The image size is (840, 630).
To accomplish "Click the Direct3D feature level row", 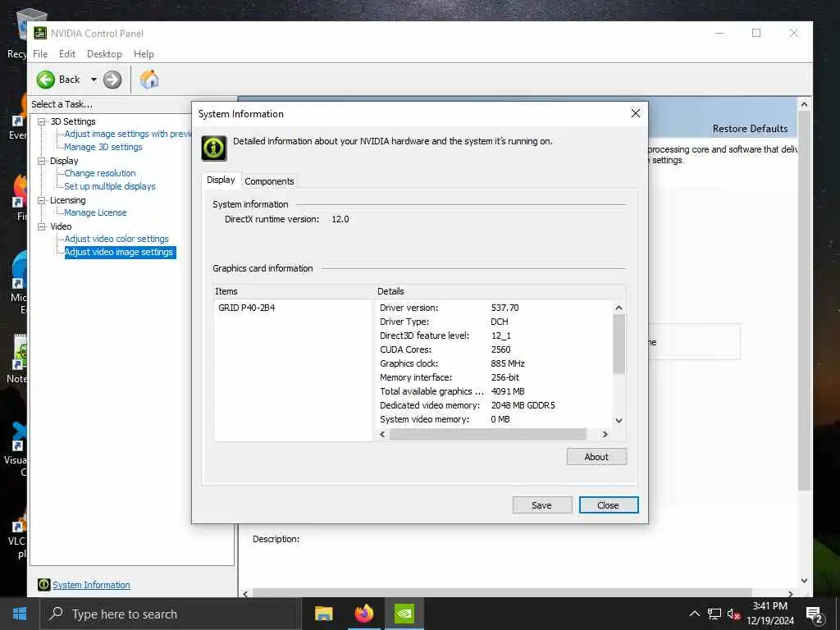I will click(x=445, y=336).
